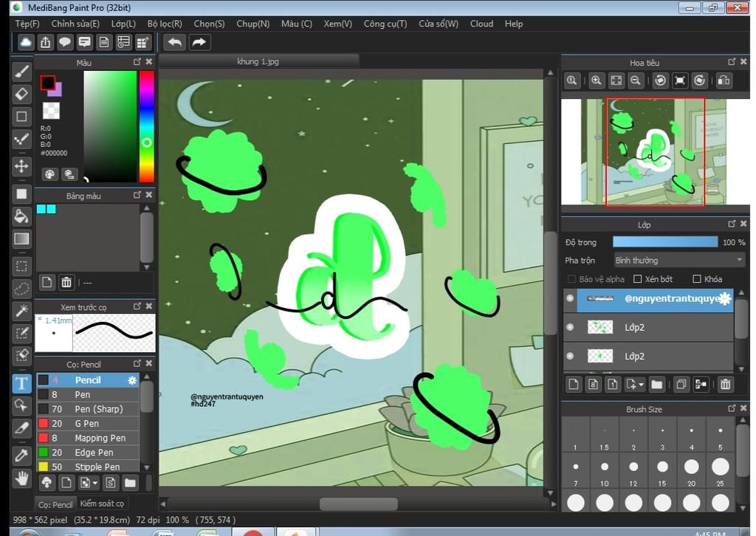Switch to the Kiểm soát cọ tab
The height and width of the screenshot is (536, 756).
point(102,504)
